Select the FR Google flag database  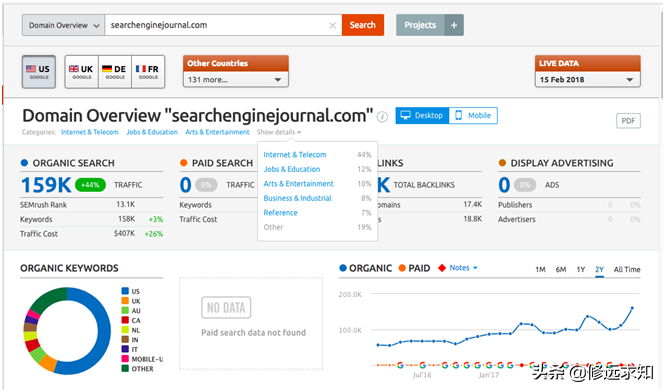pos(148,72)
